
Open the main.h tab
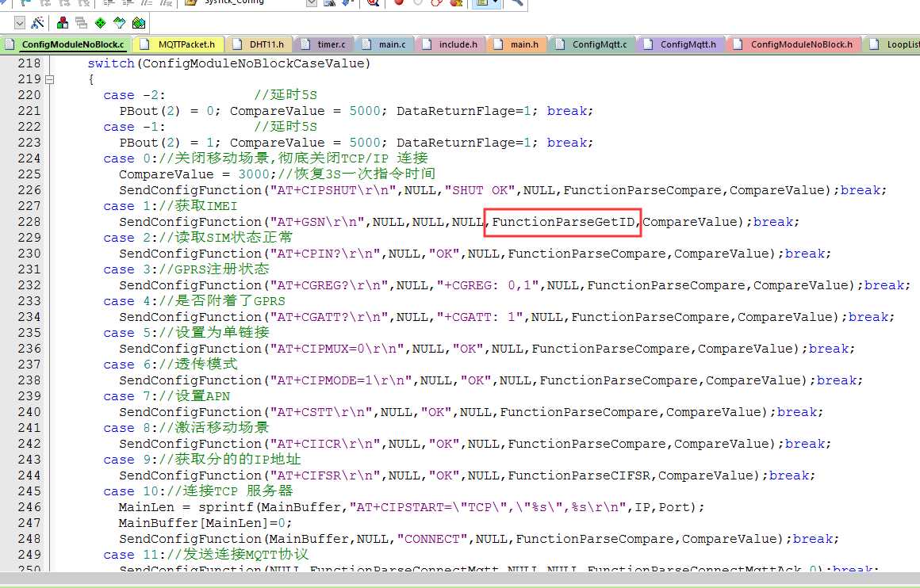[517, 44]
